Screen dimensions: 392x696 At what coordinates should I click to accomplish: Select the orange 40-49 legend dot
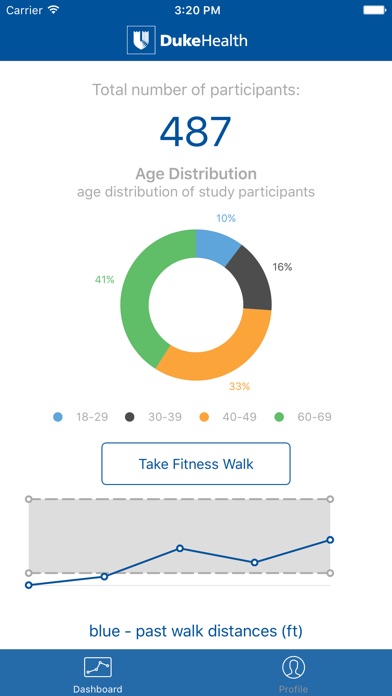coord(204,417)
